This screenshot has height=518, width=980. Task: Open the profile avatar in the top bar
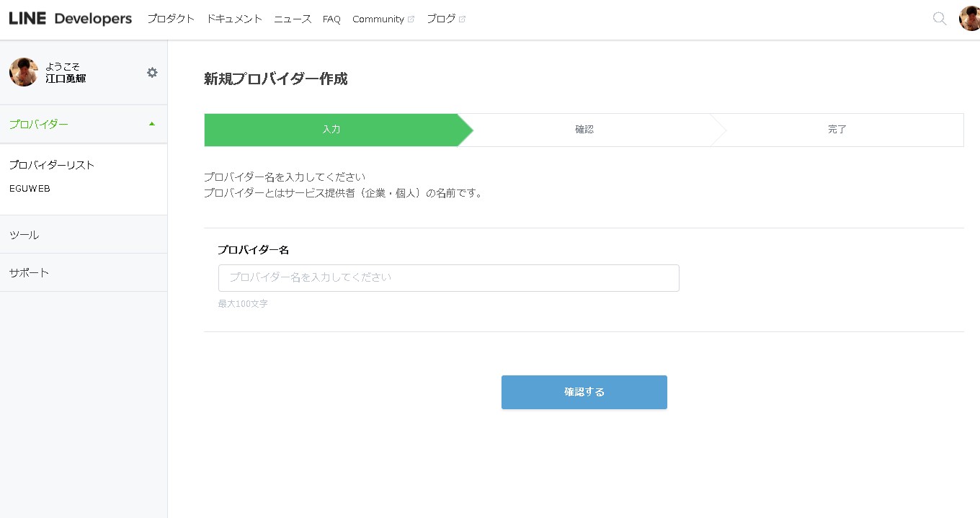click(x=968, y=19)
